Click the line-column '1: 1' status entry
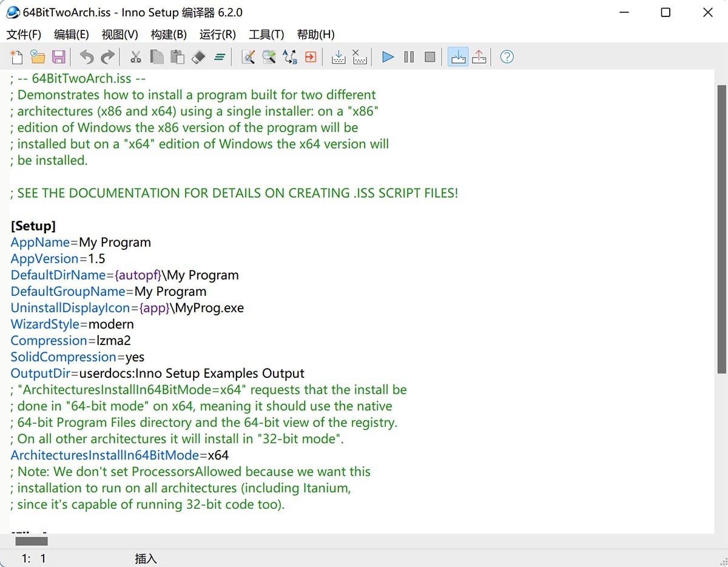 coord(34,559)
